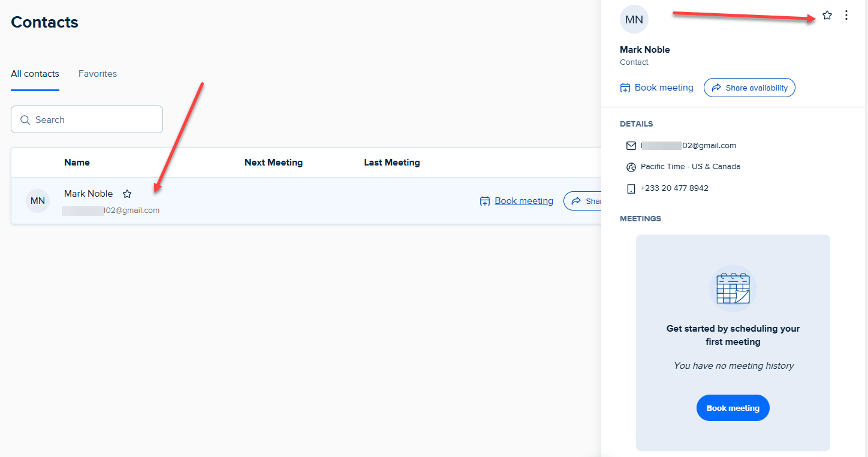The width and height of the screenshot is (868, 457).
Task: Click the envelope icon beside the email address
Action: point(631,146)
